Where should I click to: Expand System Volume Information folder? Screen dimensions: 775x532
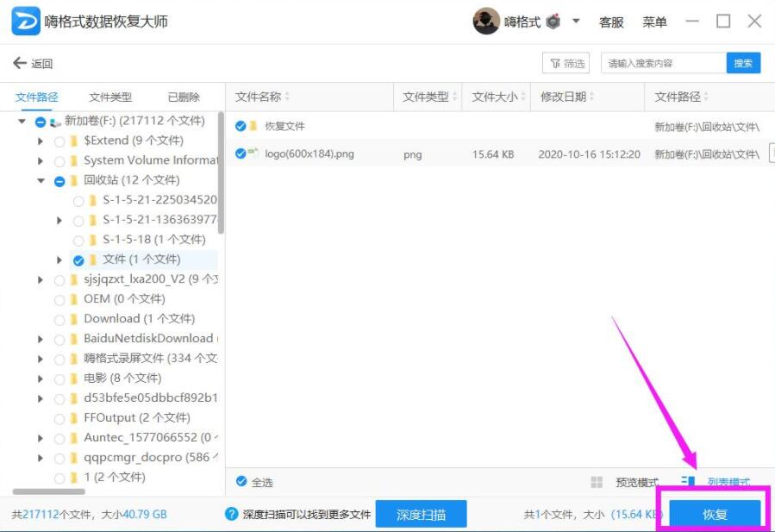click(x=41, y=161)
